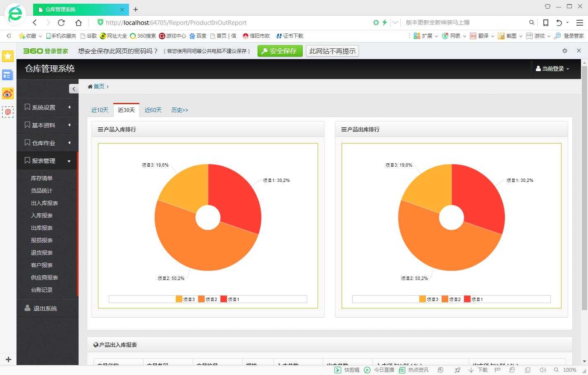Click the volume icon in status bar
Screen dimensions: 588x375
tap(543, 370)
